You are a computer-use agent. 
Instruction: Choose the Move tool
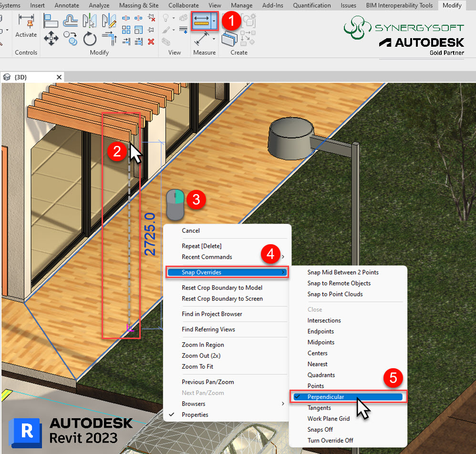(51, 39)
